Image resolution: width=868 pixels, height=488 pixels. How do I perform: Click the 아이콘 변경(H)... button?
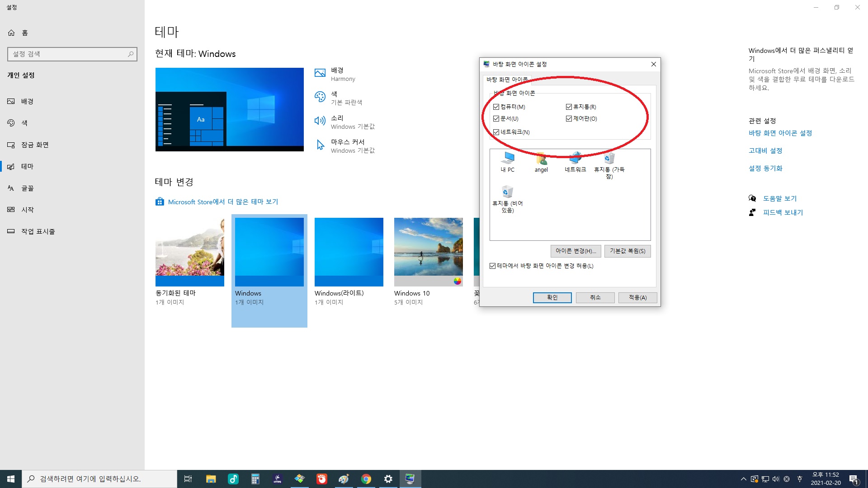pyautogui.click(x=576, y=251)
